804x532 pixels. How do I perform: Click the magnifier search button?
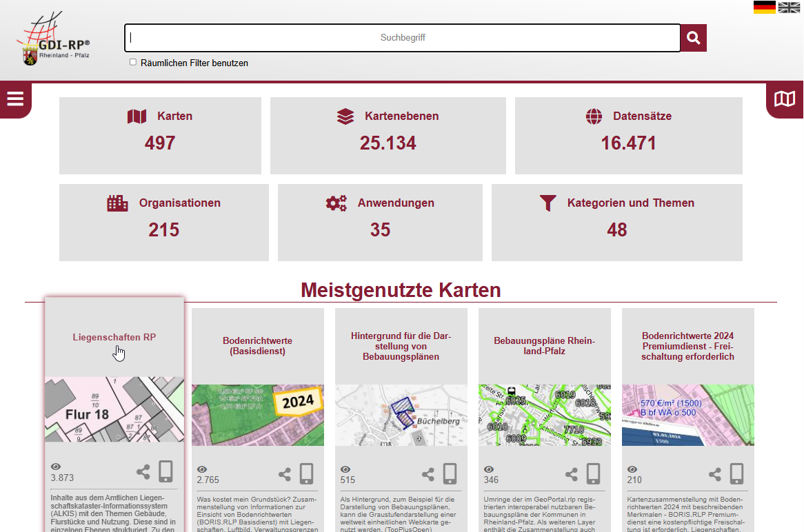[x=694, y=38]
